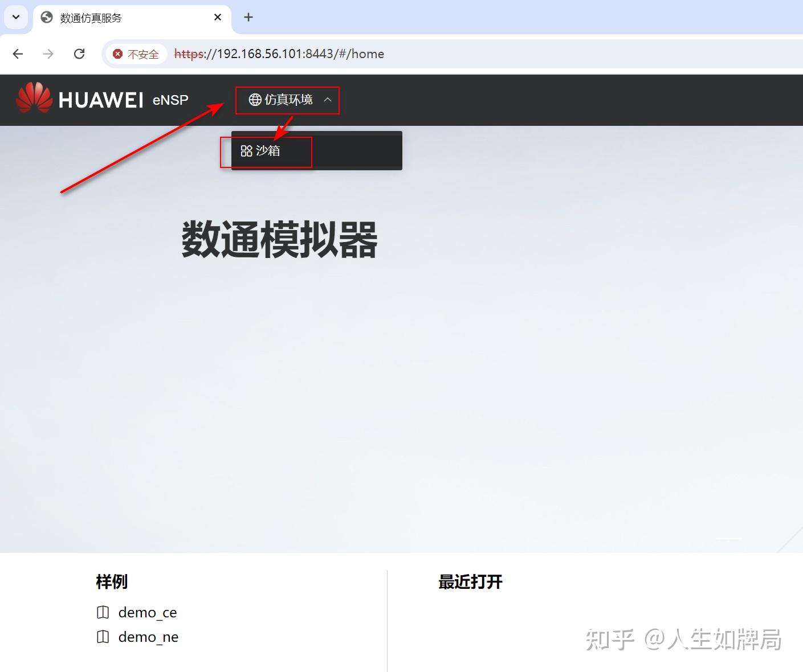803x672 pixels.
Task: Open the demo_ce sample
Action: 147,612
